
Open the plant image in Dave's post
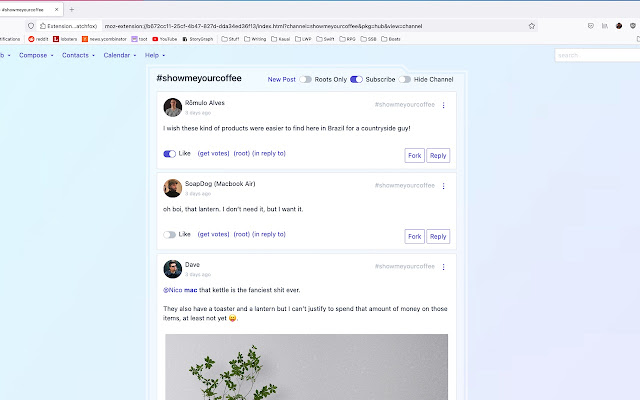click(306, 367)
